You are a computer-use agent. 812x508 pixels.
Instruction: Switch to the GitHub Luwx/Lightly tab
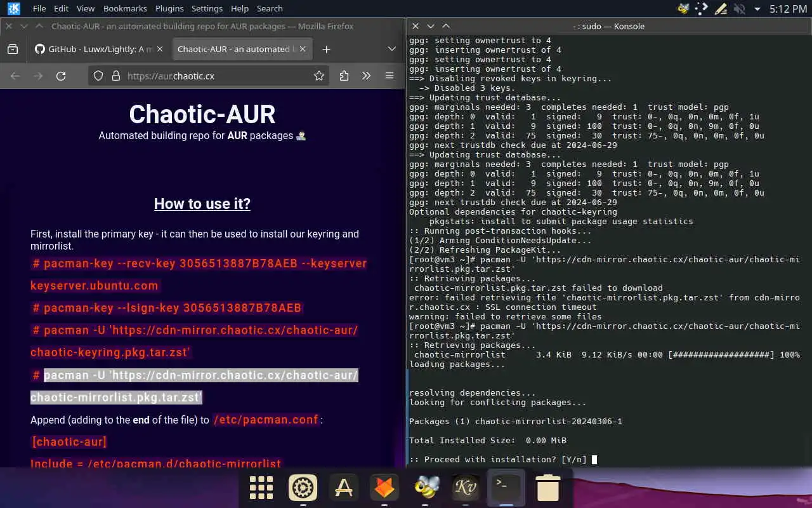95,49
